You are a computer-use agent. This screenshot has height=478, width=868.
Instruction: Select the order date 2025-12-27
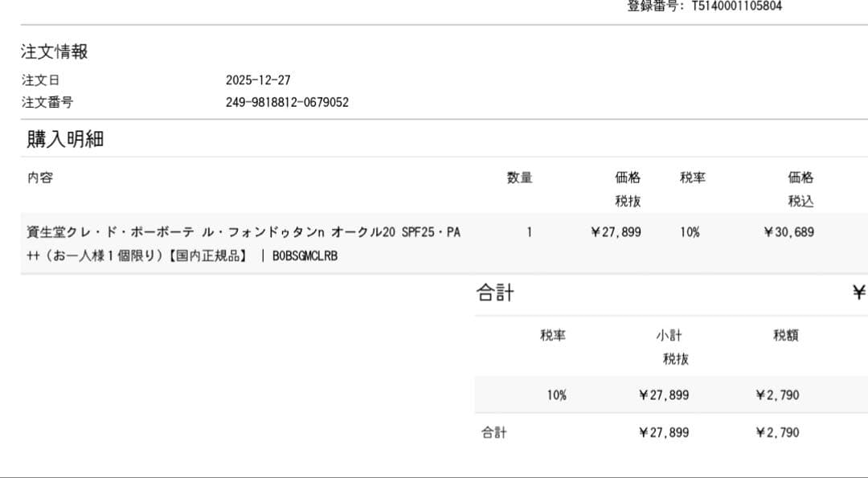click(258, 80)
